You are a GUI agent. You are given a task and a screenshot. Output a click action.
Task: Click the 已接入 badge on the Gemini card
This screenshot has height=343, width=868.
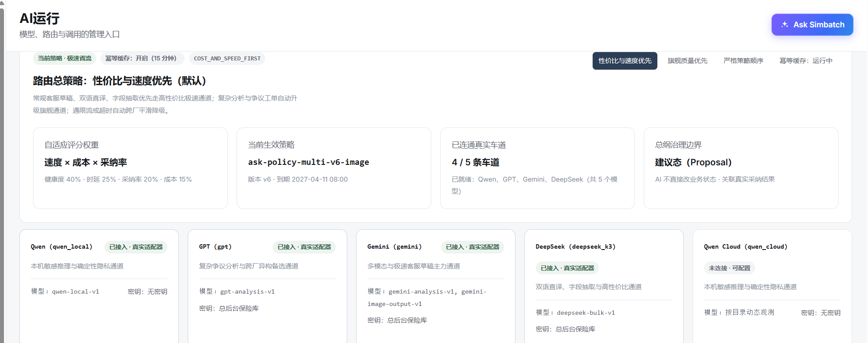[472, 247]
